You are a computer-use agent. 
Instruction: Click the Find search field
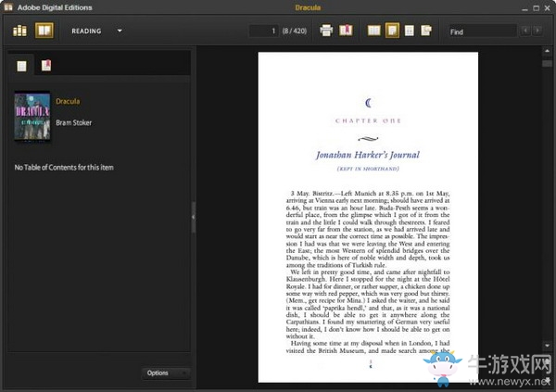tap(482, 32)
